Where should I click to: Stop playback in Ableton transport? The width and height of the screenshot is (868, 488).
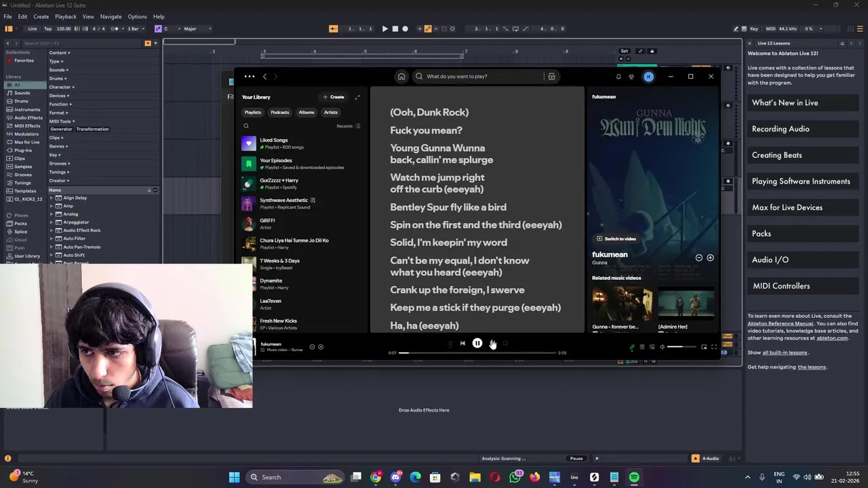395,28
